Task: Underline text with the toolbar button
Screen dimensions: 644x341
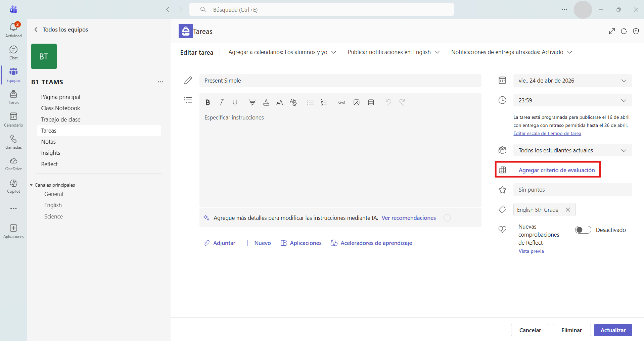Action: point(235,102)
